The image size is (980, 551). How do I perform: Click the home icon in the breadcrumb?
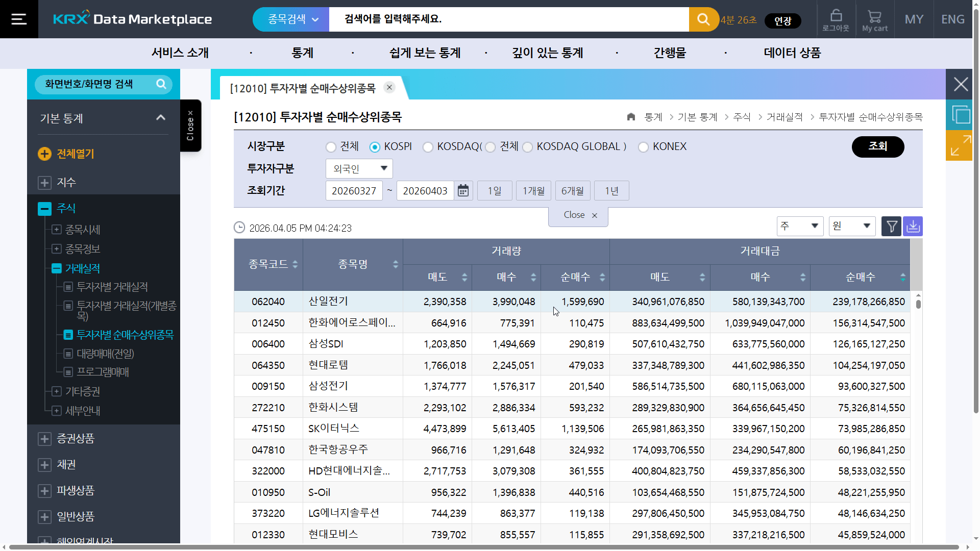pos(631,117)
